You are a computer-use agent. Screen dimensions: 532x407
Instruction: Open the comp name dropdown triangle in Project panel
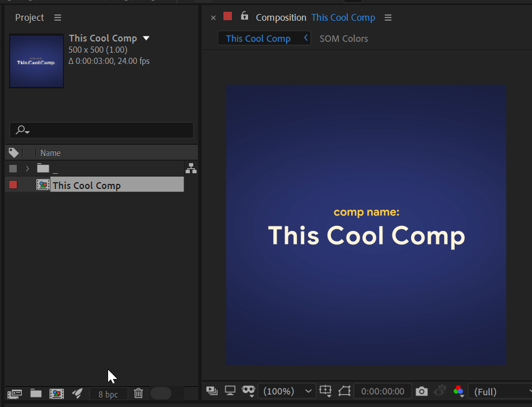146,38
